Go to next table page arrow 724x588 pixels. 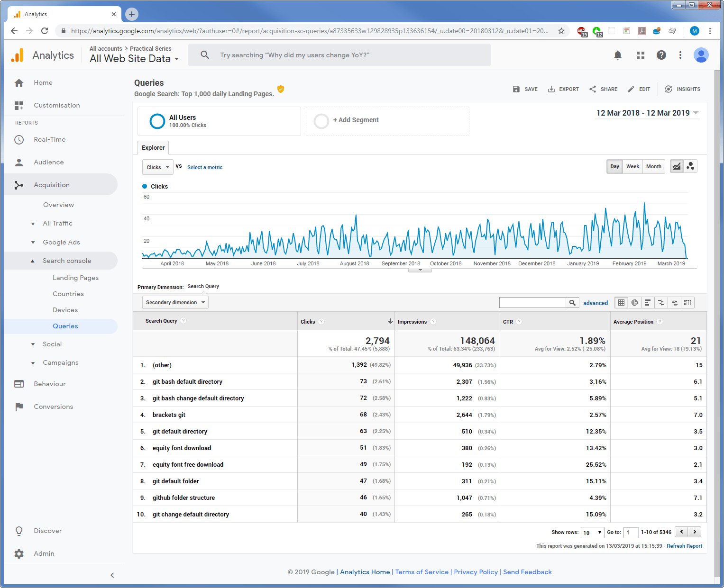695,532
